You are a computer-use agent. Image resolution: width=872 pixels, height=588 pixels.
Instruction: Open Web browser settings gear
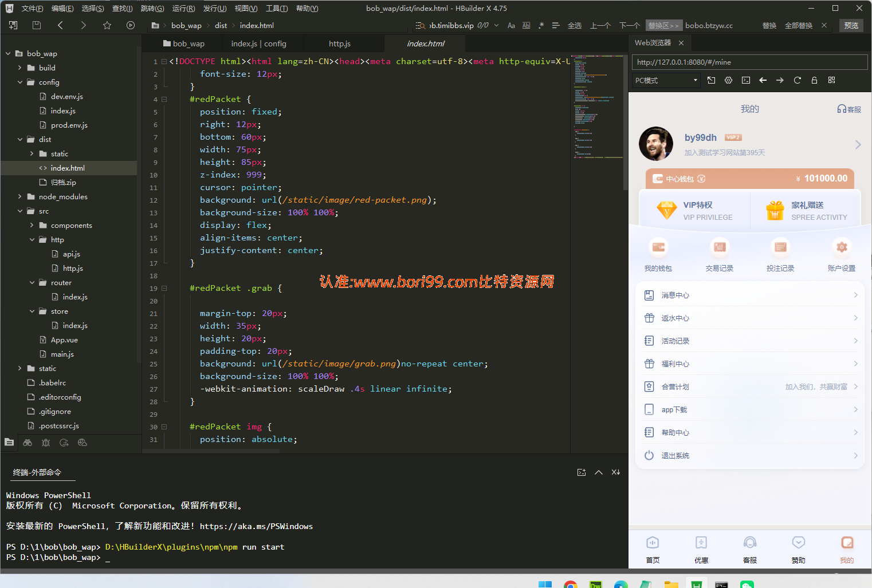tap(728, 80)
